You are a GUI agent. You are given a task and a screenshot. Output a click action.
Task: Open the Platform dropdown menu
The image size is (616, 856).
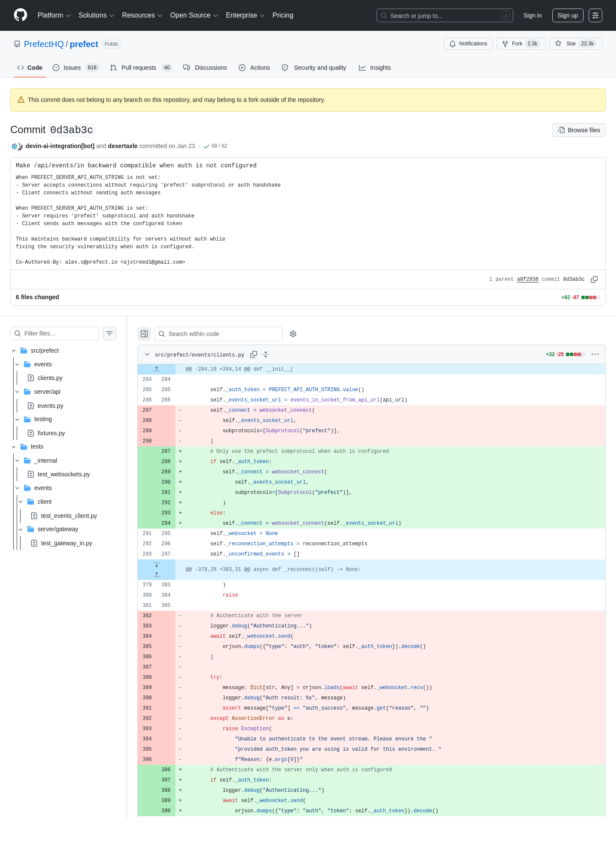pyautogui.click(x=54, y=15)
